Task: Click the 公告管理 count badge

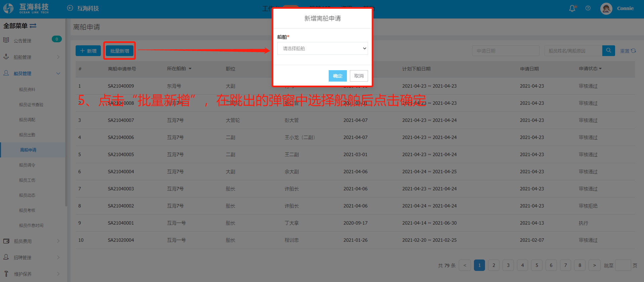Action: [57, 39]
